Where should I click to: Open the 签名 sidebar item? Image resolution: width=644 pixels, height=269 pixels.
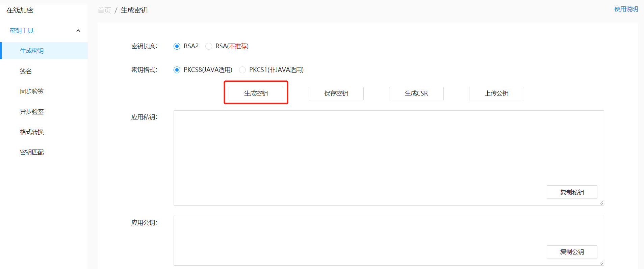[26, 71]
